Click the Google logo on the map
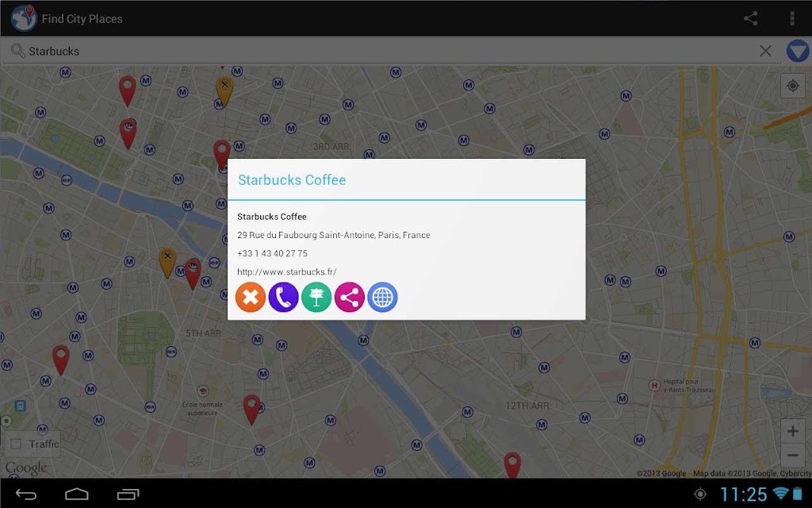 [x=26, y=468]
